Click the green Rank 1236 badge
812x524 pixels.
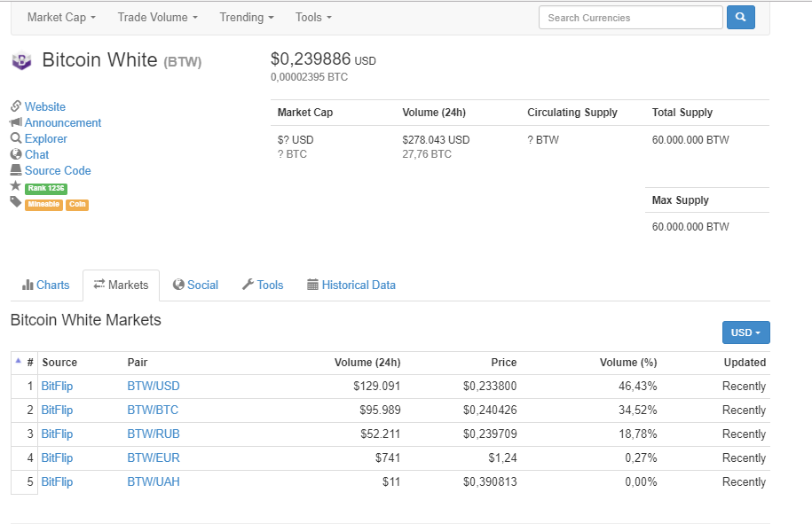[x=46, y=188]
